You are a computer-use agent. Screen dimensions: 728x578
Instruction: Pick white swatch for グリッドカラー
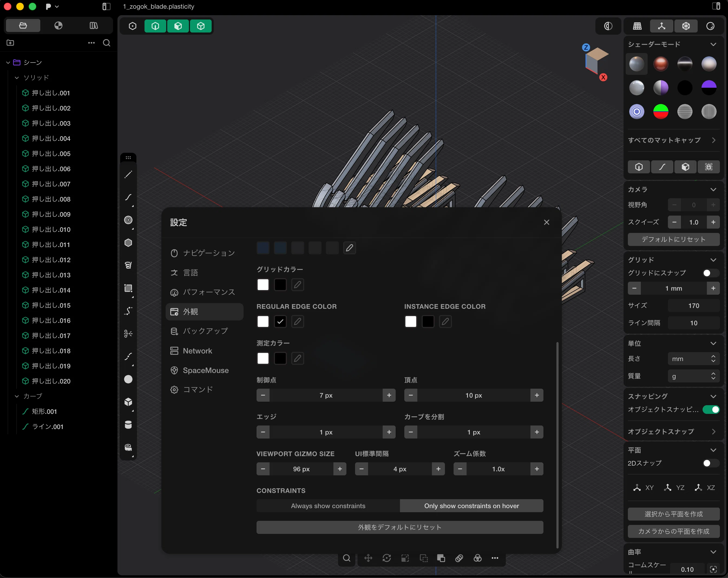click(263, 285)
